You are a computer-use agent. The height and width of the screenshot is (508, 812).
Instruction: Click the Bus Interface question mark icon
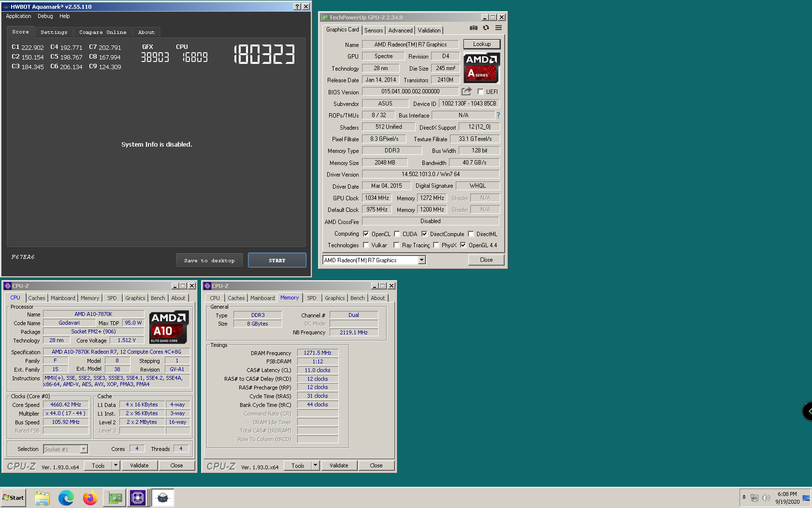(x=498, y=115)
